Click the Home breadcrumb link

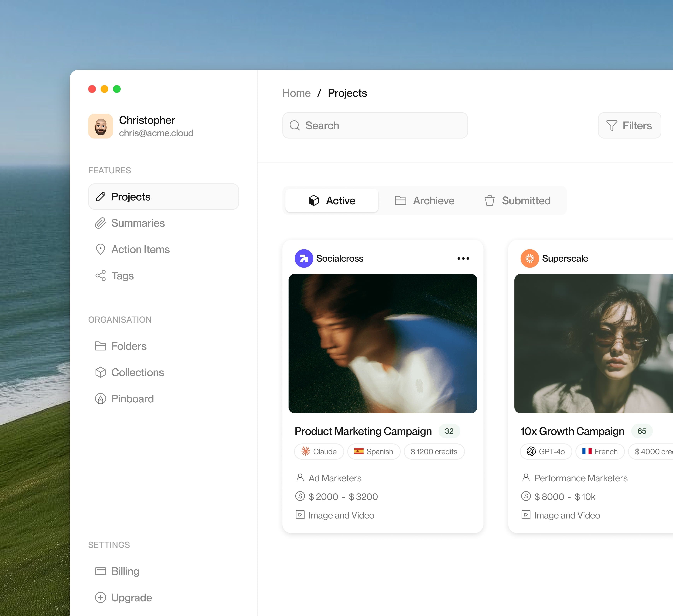pos(296,93)
